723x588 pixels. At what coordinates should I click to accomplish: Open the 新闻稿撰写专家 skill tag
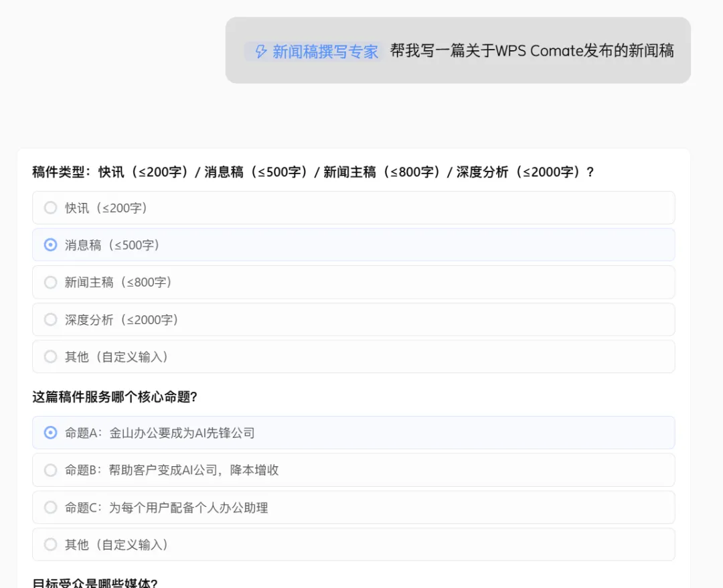tap(313, 51)
